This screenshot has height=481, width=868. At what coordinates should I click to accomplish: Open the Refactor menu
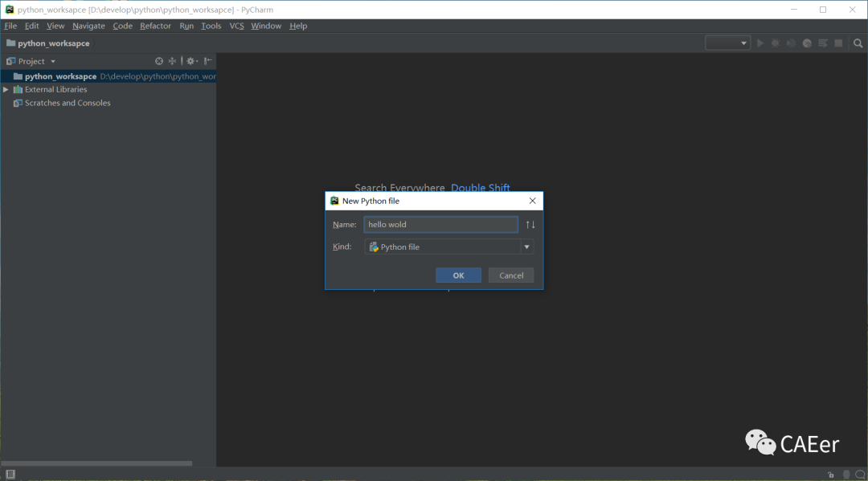pyautogui.click(x=156, y=26)
